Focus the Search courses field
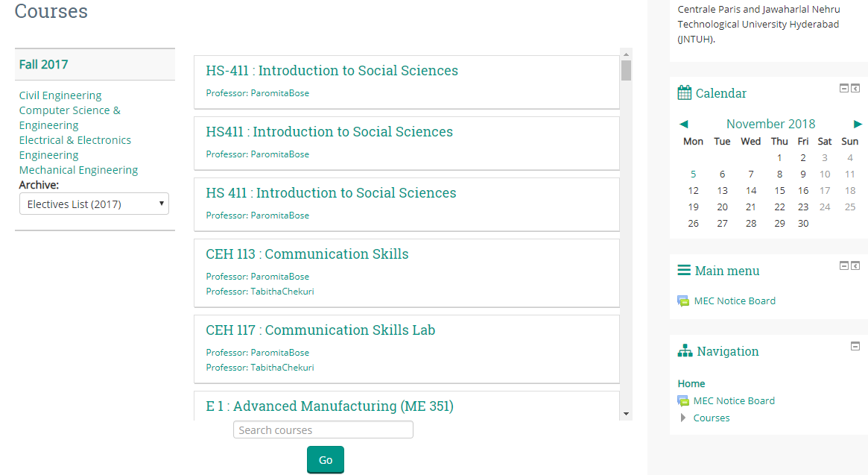The image size is (868, 475). pyautogui.click(x=323, y=430)
